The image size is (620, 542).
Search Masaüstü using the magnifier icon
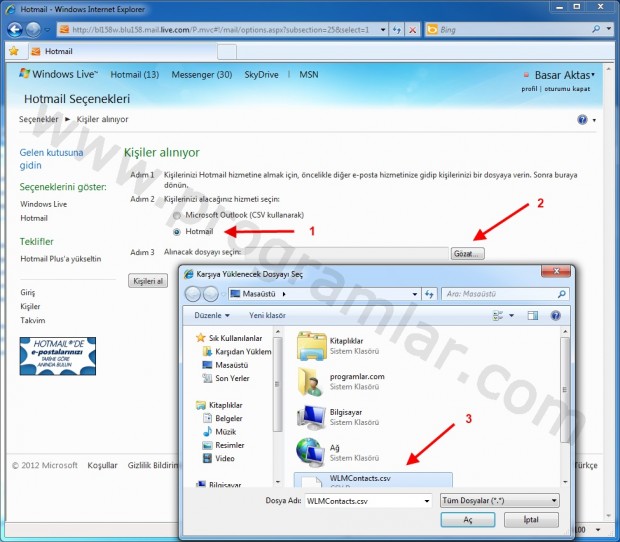(x=561, y=294)
